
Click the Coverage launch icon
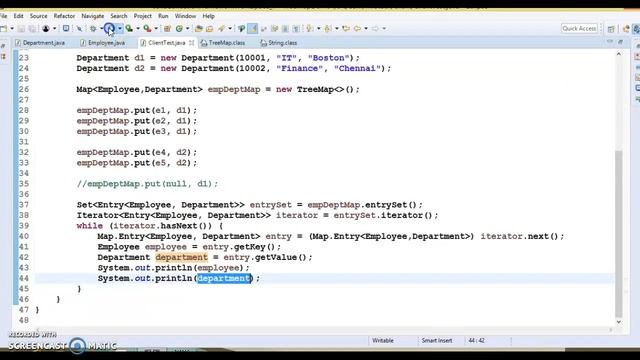click(x=129, y=29)
